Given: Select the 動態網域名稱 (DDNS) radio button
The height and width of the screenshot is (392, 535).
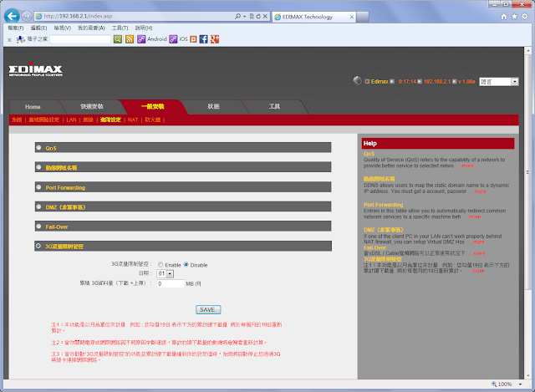Looking at the screenshot, I should point(39,167).
